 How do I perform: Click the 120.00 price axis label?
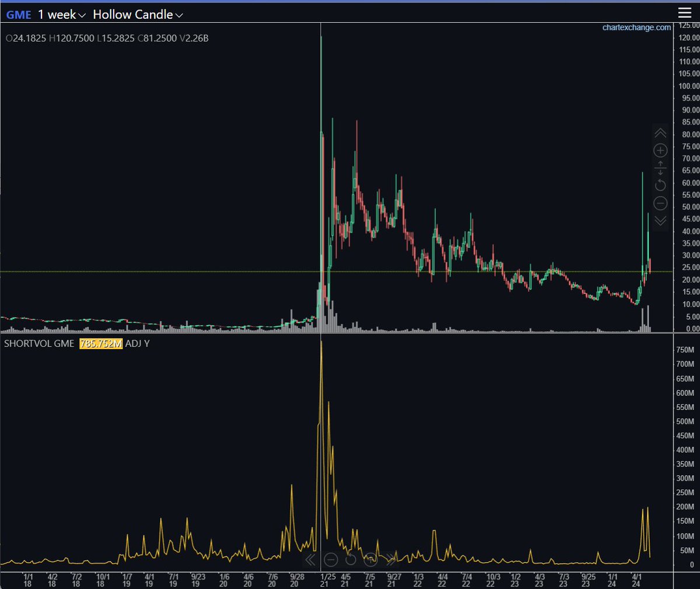click(689, 37)
